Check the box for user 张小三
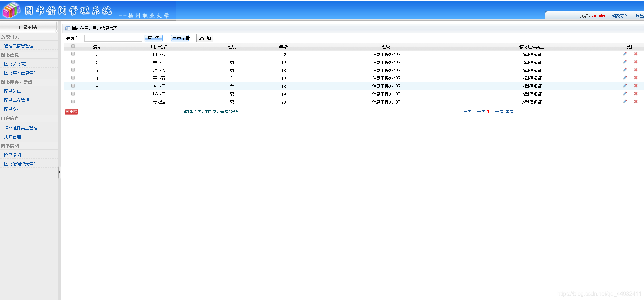Viewport: 644px width, 300px height. 73,94
